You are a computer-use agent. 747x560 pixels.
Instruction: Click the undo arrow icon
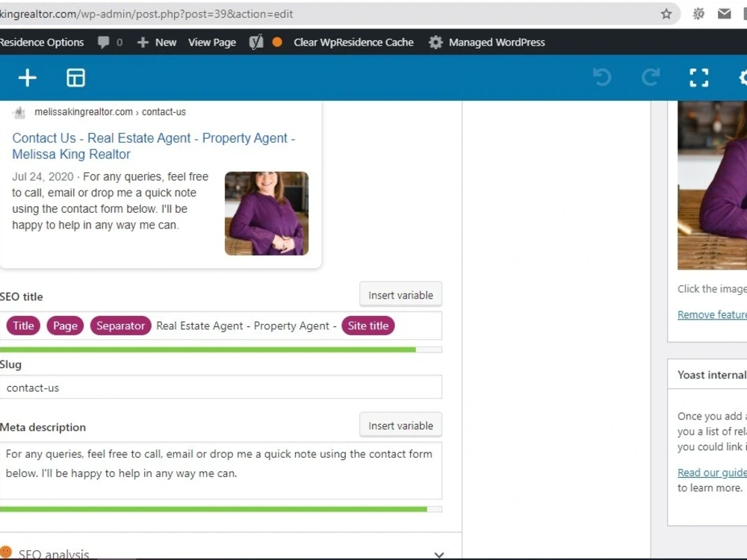pos(602,78)
